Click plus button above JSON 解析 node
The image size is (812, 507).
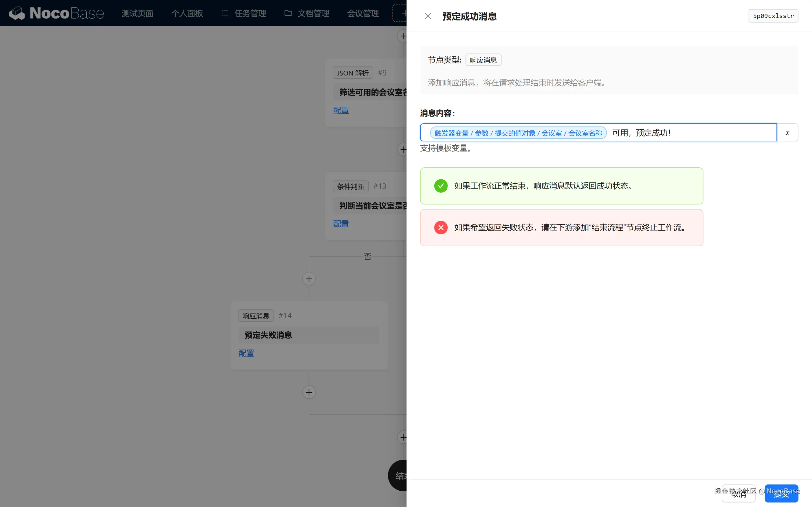click(403, 36)
